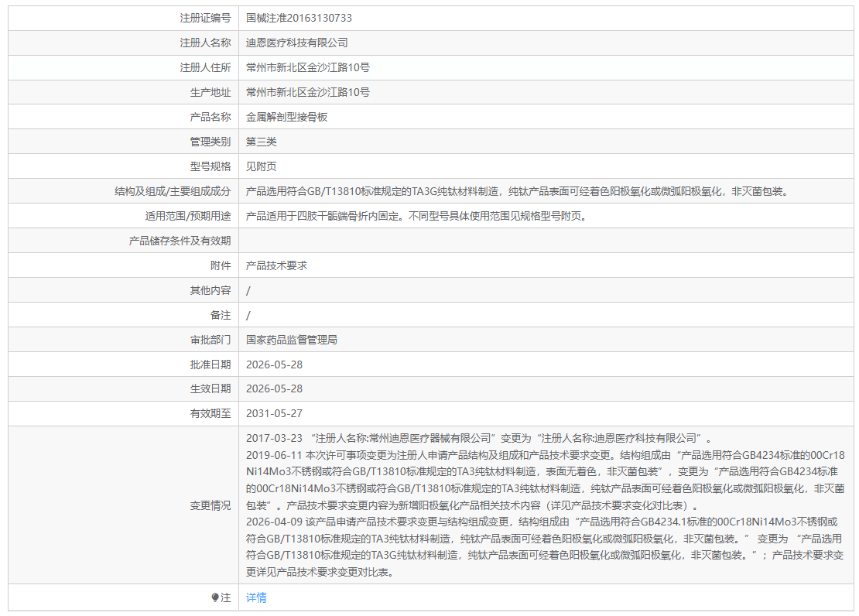Click the slash value in 备注 row
Image resolution: width=859 pixels, height=616 pixels.
(248, 315)
